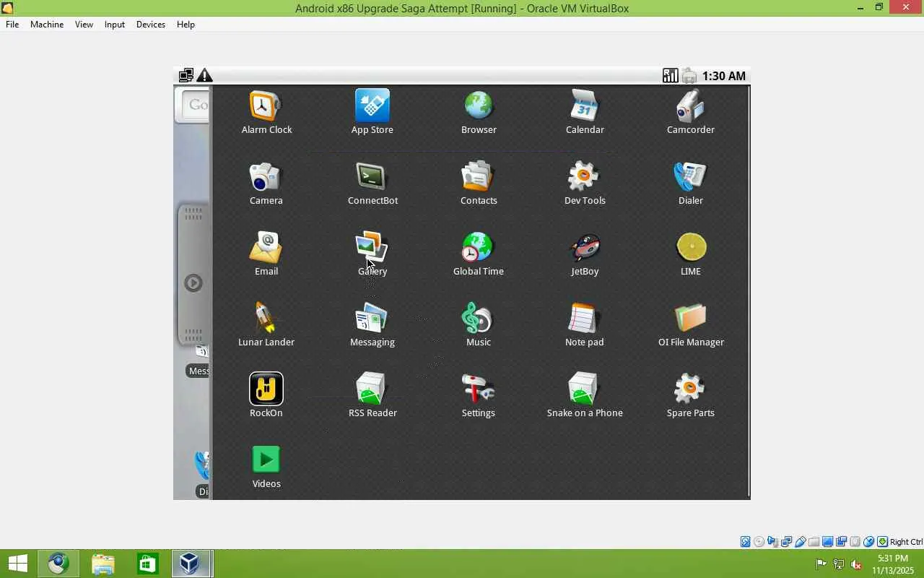The image size is (924, 578).
Task: Tap the 1:30 AM Android clock
Action: (x=723, y=76)
